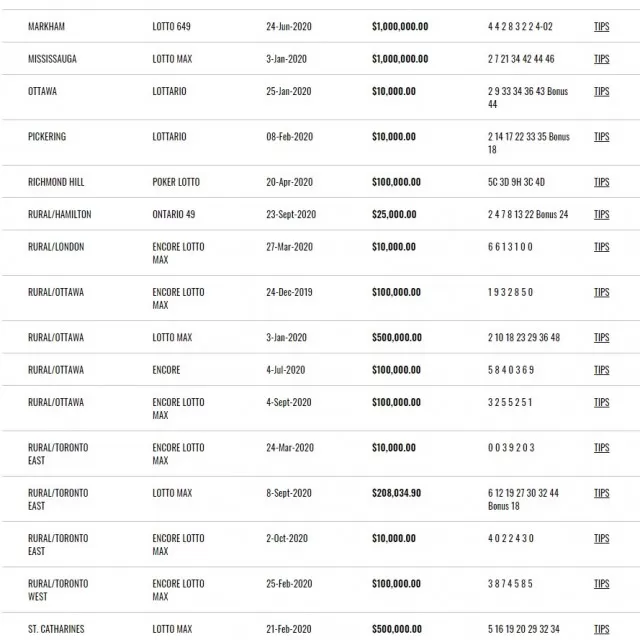Click TIPS link in the Ottawa Lottario row
640x640 pixels.
[601, 91]
